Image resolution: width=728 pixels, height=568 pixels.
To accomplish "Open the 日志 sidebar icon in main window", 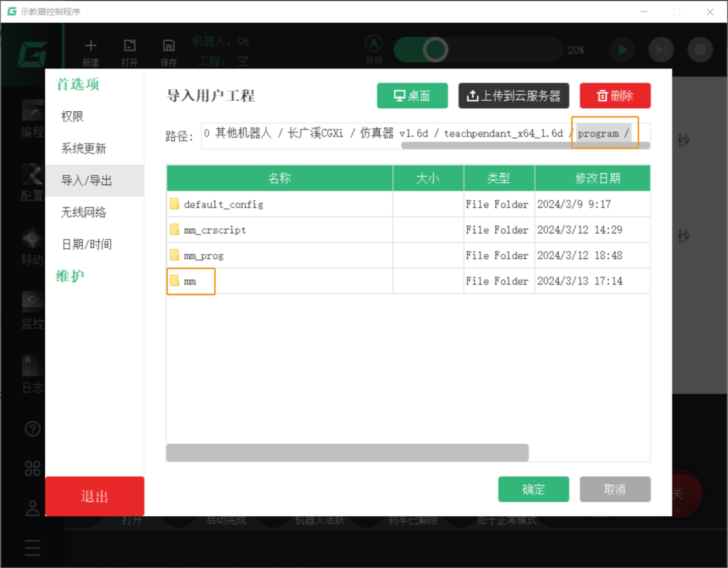I will click(x=32, y=366).
